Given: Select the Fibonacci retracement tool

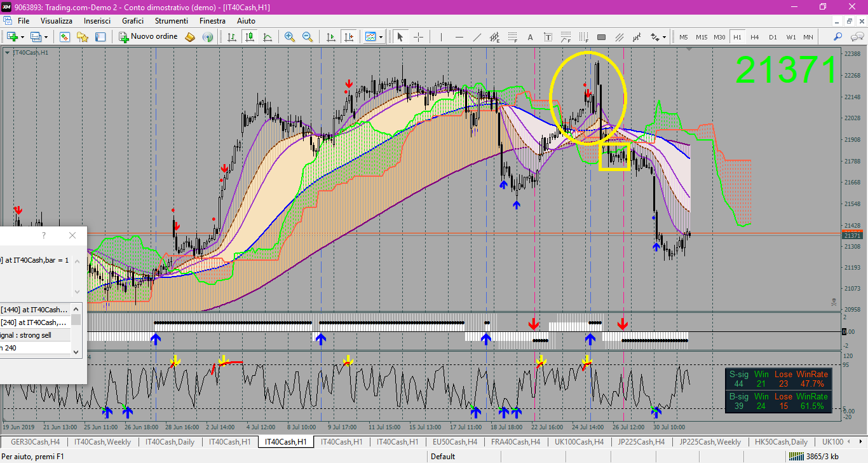Looking at the screenshot, I should pyautogui.click(x=513, y=37).
